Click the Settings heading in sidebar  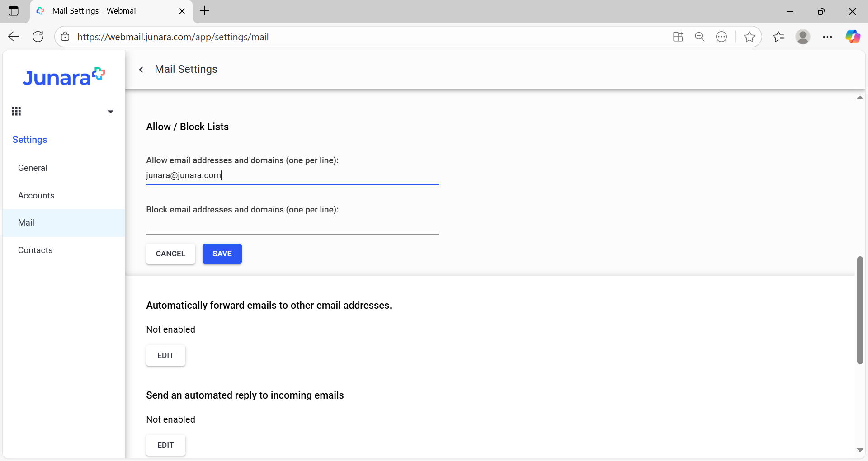click(30, 140)
